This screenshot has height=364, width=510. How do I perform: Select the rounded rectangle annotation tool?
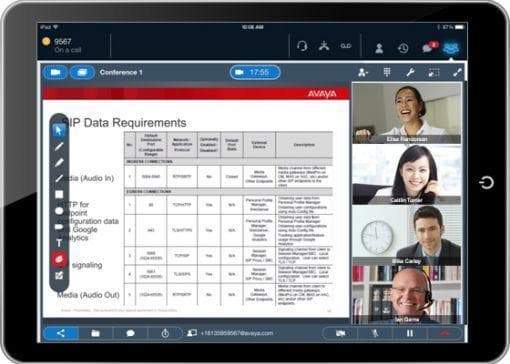59,227
